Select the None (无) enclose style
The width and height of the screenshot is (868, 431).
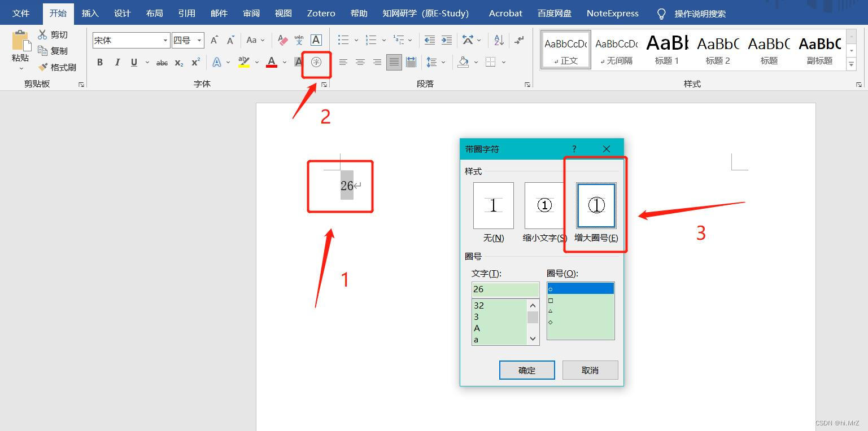pyautogui.click(x=494, y=205)
